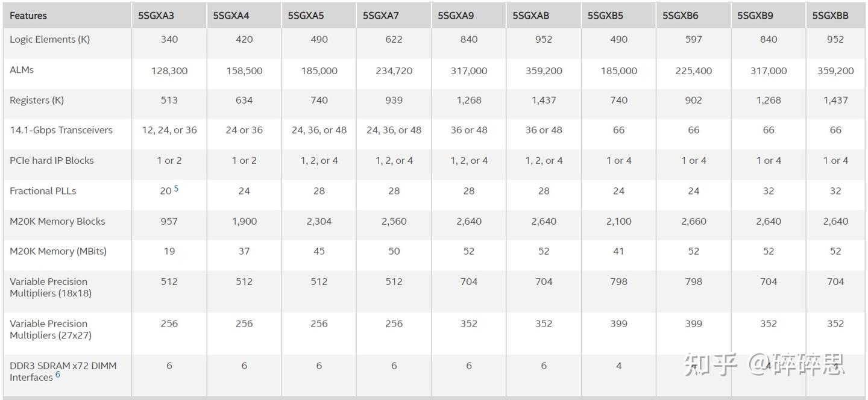The height and width of the screenshot is (400, 868).
Task: Click the 597 logic elements cell
Action: 694,40
